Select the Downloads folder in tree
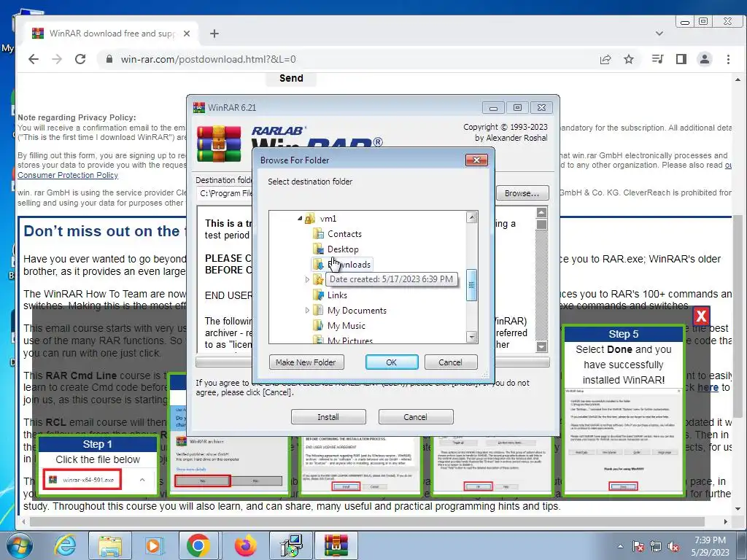The height and width of the screenshot is (560, 747). coord(349,264)
